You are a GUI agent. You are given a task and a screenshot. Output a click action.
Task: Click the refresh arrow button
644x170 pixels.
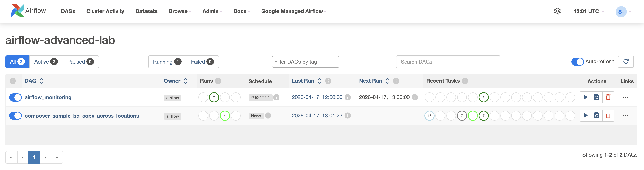[x=626, y=62]
